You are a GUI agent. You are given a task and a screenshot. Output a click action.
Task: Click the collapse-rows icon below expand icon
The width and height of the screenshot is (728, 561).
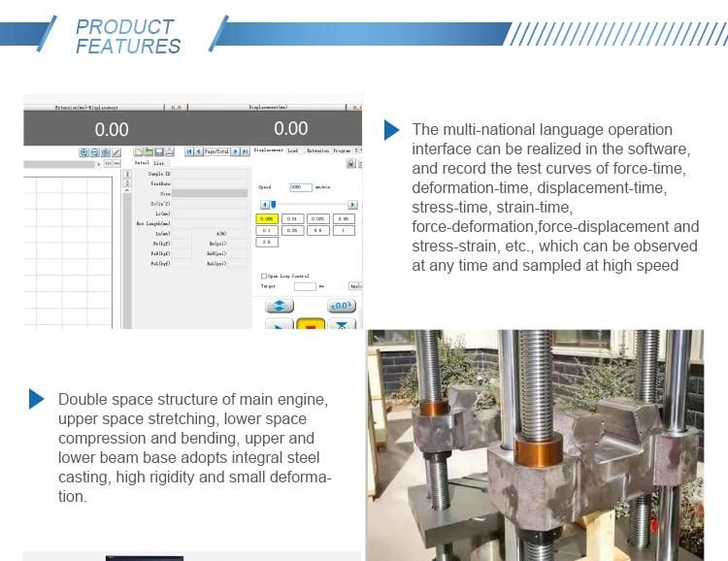pos(128,182)
